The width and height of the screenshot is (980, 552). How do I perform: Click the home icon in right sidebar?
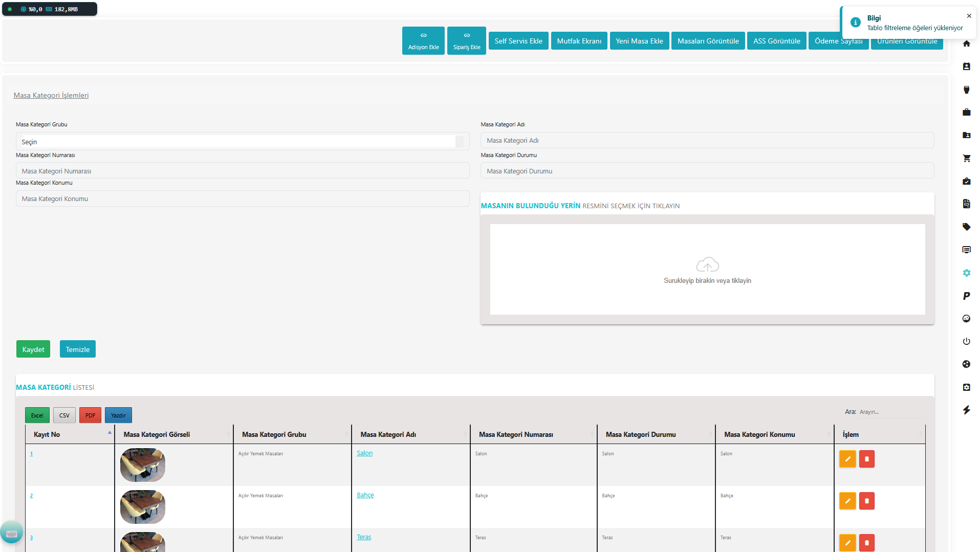[x=966, y=43]
